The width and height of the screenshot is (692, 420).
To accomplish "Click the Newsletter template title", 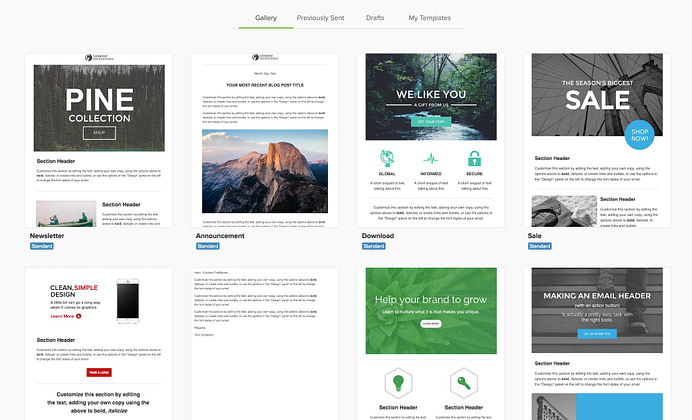I will [47, 236].
